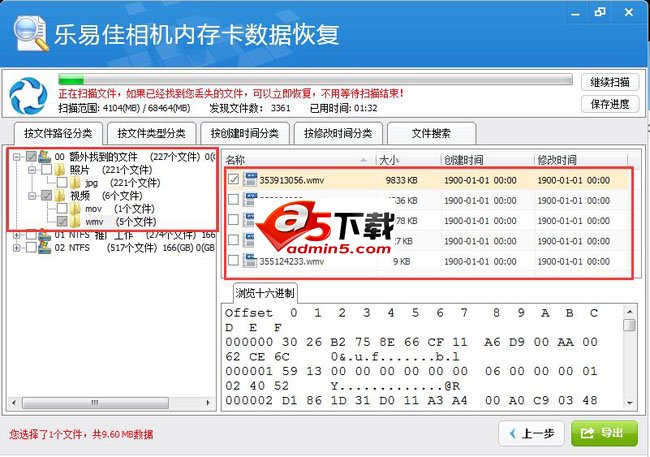650x457 pixels.
Task: Minimize the data recovery window
Action: click(x=575, y=13)
